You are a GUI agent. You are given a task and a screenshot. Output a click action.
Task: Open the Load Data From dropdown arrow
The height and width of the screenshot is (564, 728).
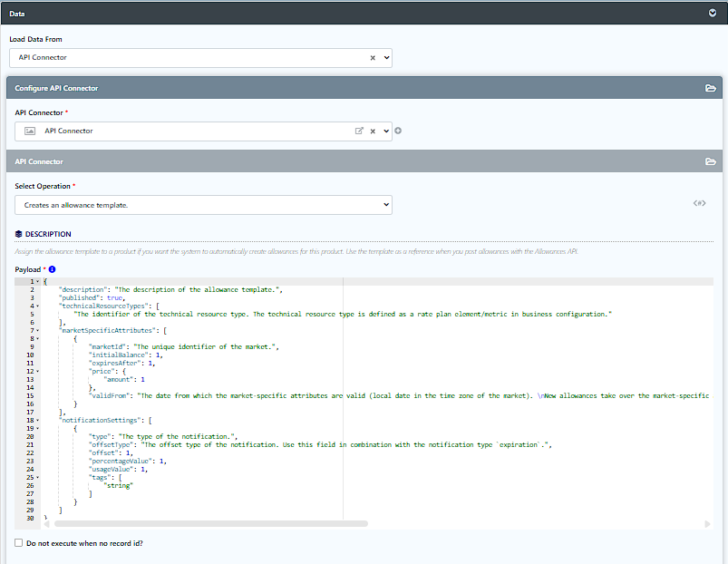386,57
